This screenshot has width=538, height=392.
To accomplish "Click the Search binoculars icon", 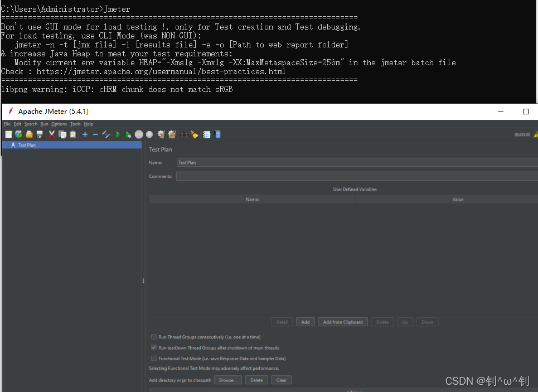I will pos(184,134).
